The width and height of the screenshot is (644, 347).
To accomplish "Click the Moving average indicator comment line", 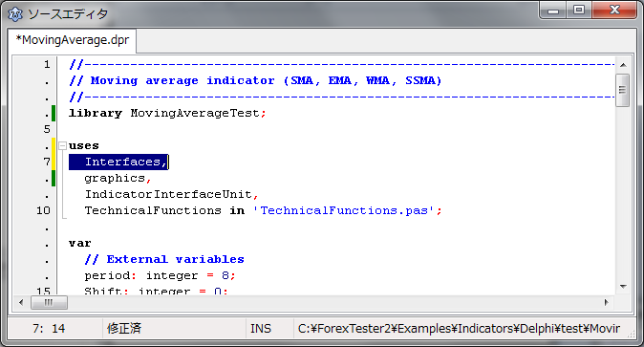I will point(255,80).
